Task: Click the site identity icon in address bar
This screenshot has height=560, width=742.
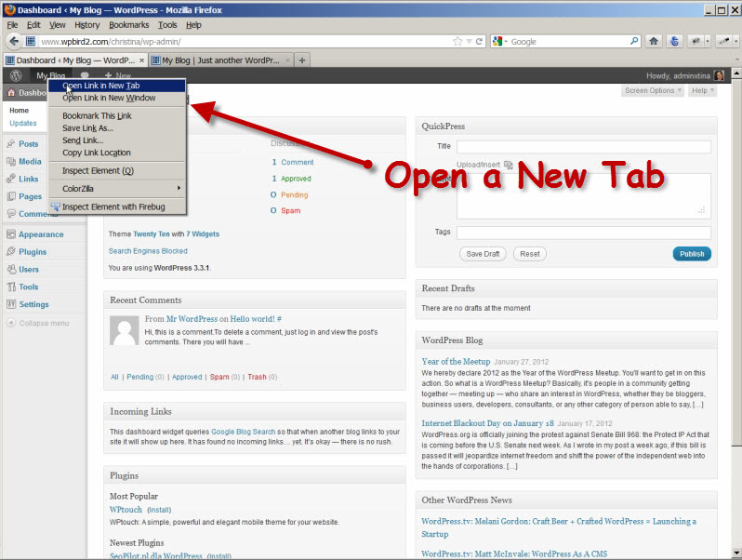Action: (x=31, y=41)
